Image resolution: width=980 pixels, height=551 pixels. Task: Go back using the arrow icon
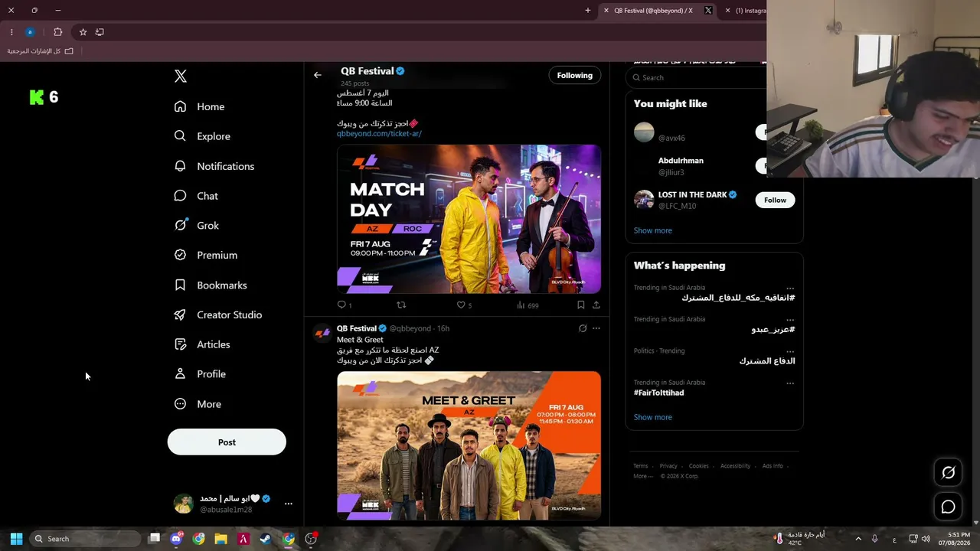(x=318, y=75)
